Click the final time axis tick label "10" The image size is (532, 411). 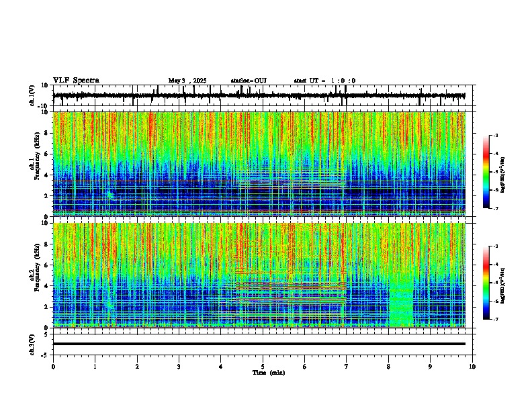(472, 367)
